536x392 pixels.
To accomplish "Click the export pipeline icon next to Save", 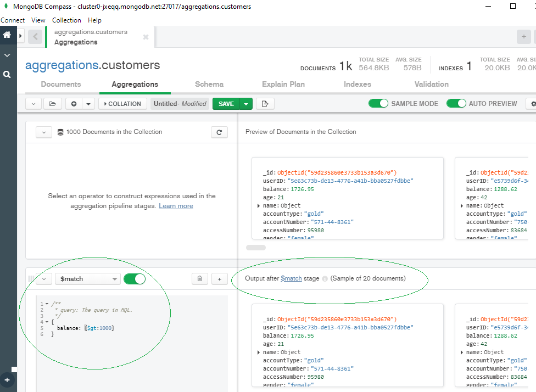I will (x=265, y=104).
